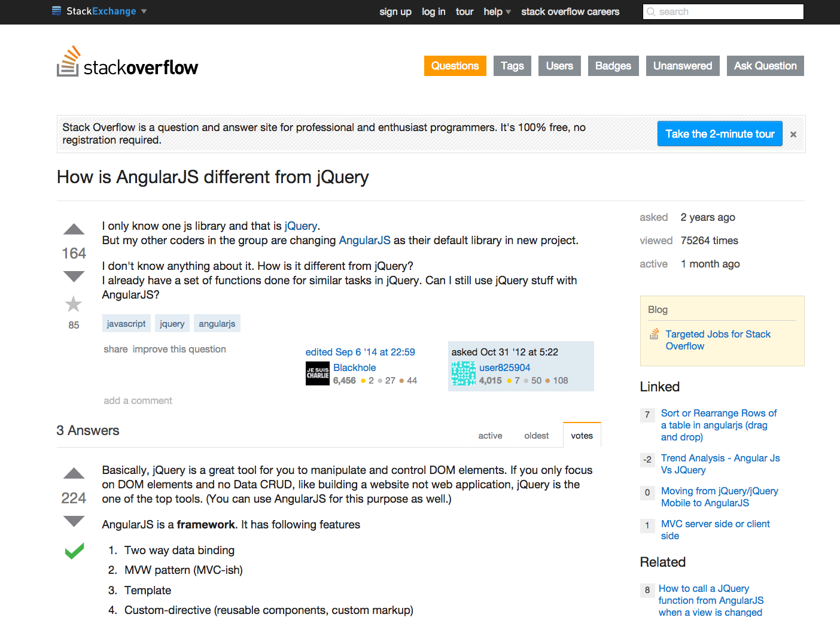
Task: Click the 75264 times viewed text
Action: point(709,241)
